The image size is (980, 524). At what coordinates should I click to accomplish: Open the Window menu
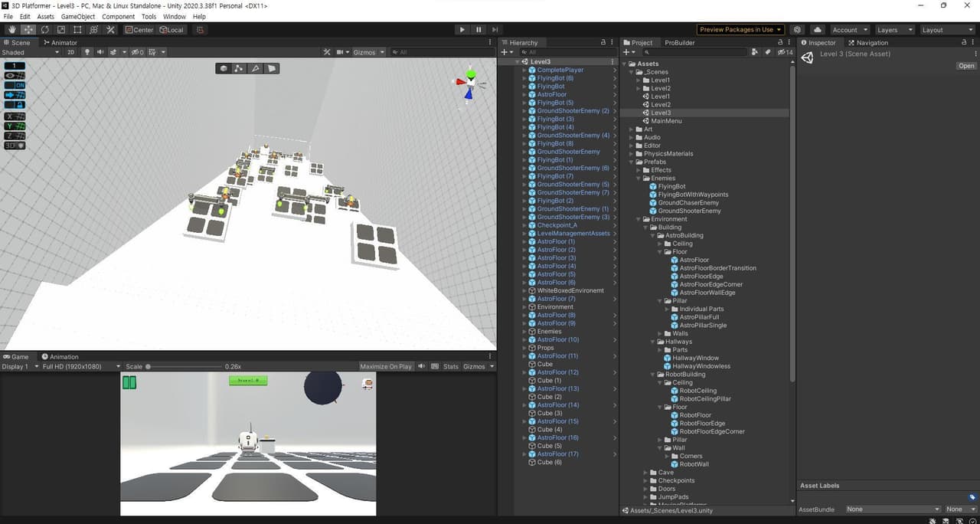point(174,16)
